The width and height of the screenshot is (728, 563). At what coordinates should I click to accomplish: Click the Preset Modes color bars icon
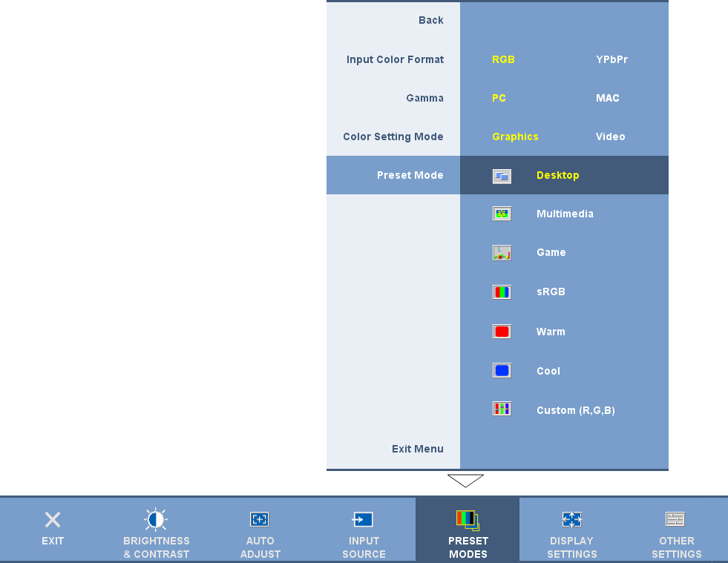click(x=468, y=520)
